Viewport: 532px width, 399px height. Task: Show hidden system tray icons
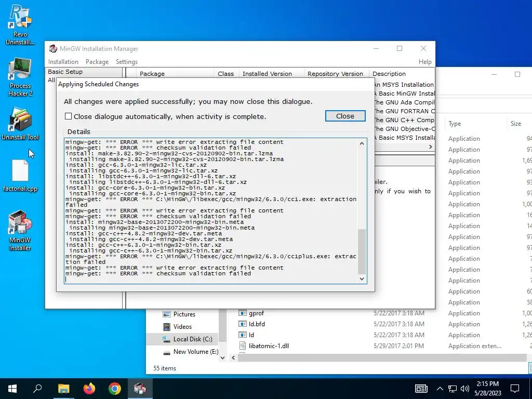440,389
